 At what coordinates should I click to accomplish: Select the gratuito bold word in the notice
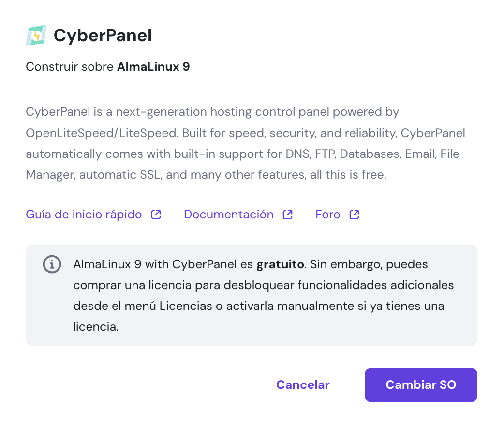tap(280, 264)
